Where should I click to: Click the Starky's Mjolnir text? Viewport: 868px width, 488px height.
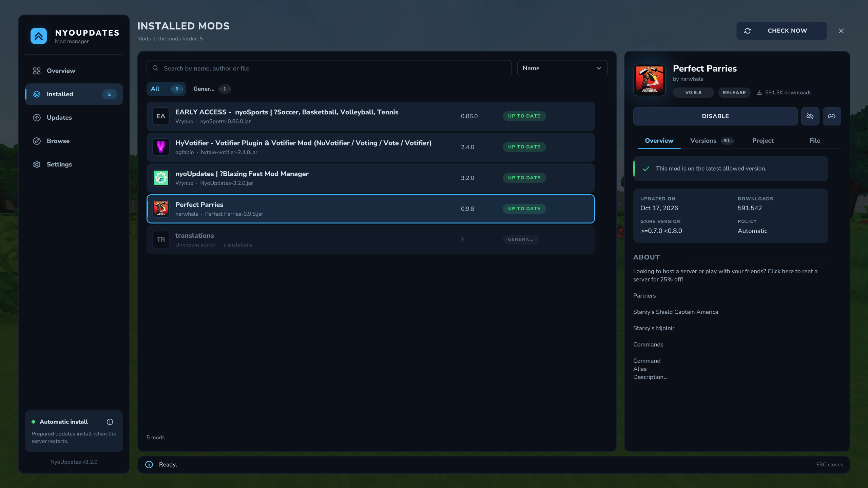point(654,328)
